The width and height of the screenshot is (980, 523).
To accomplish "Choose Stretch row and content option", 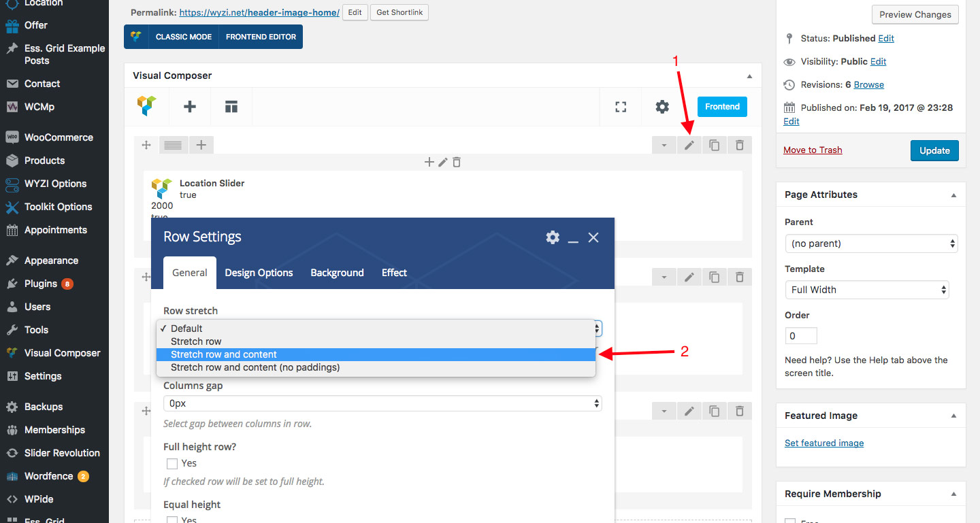I will (376, 354).
